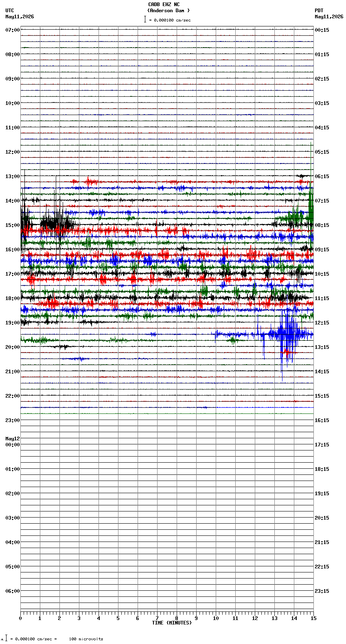This screenshot has height=644, width=346.
Task: Click the 20:15 PDT time label
Action: coord(322,518)
